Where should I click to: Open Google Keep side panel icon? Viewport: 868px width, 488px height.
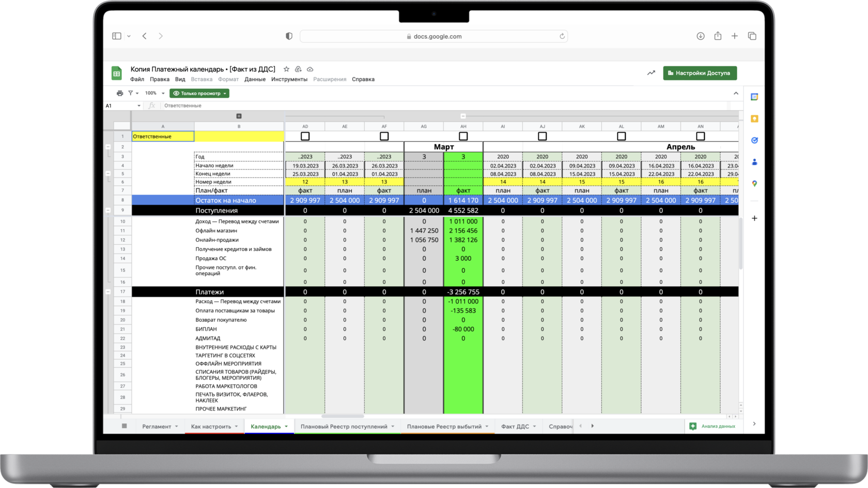coord(754,119)
